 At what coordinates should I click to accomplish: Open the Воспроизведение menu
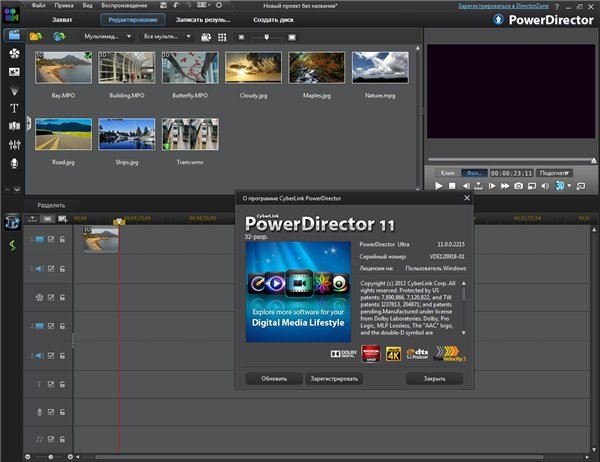coord(124,5)
